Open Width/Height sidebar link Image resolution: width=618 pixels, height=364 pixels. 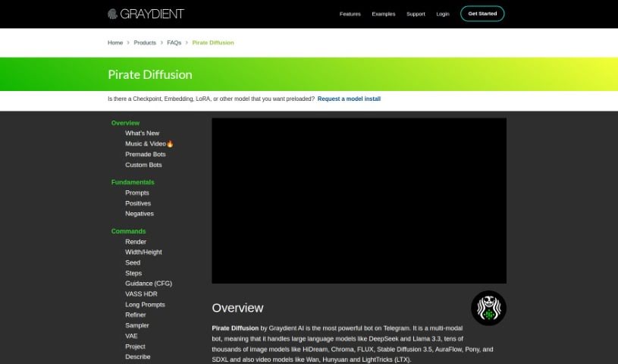click(x=143, y=252)
